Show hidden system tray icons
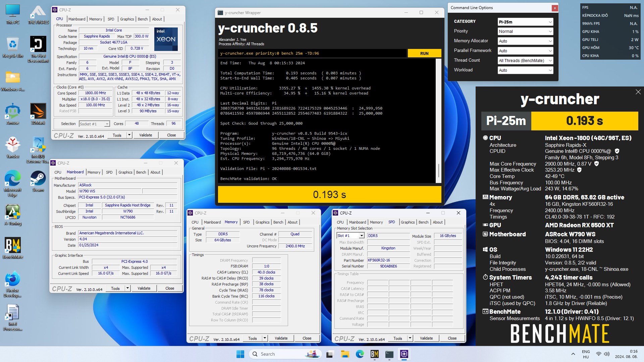The width and height of the screenshot is (644, 362). click(x=573, y=354)
